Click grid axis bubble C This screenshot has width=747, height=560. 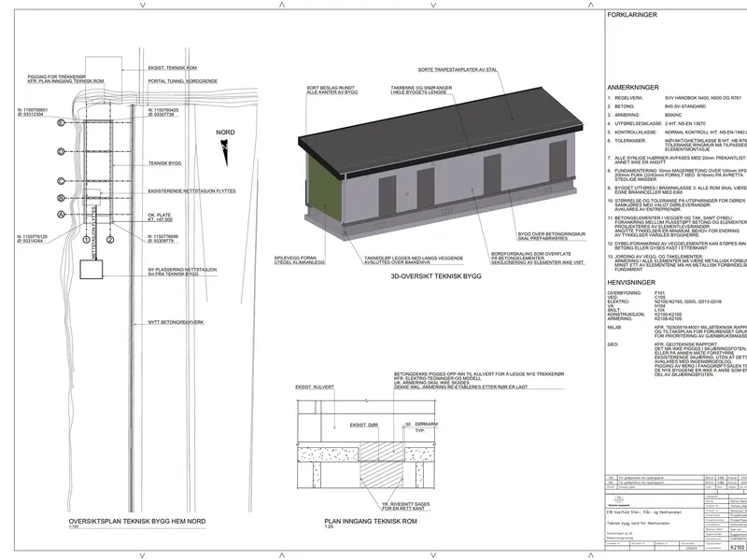pyautogui.click(x=61, y=181)
